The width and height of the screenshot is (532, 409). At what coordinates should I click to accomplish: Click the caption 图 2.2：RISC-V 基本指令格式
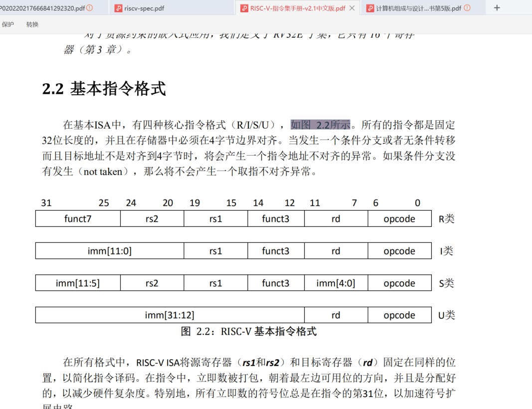tap(249, 331)
